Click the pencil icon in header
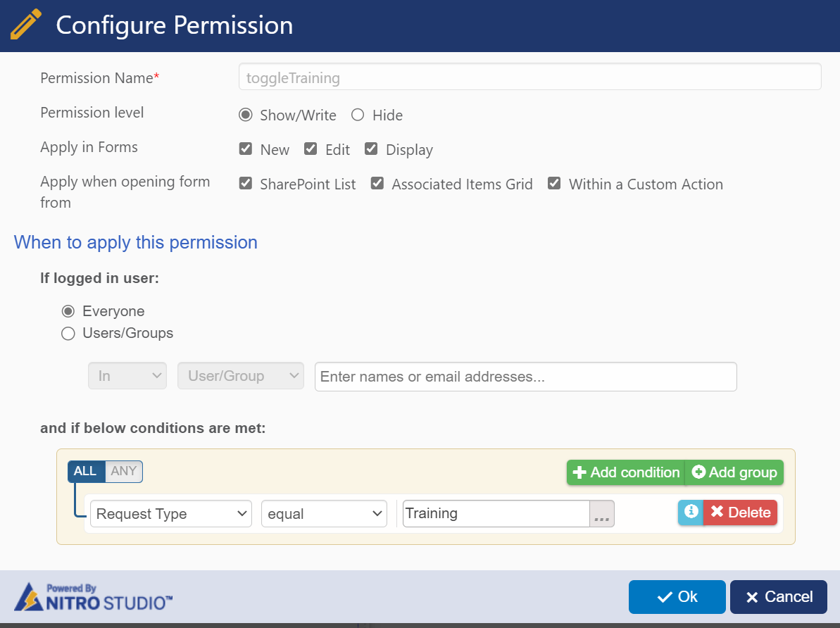The width and height of the screenshot is (840, 628). (25, 24)
